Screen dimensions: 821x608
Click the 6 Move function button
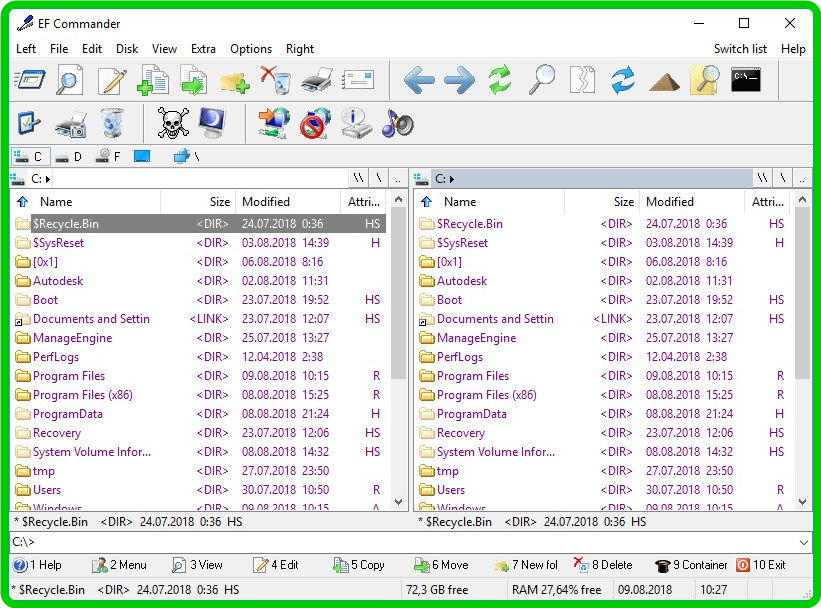tap(441, 565)
